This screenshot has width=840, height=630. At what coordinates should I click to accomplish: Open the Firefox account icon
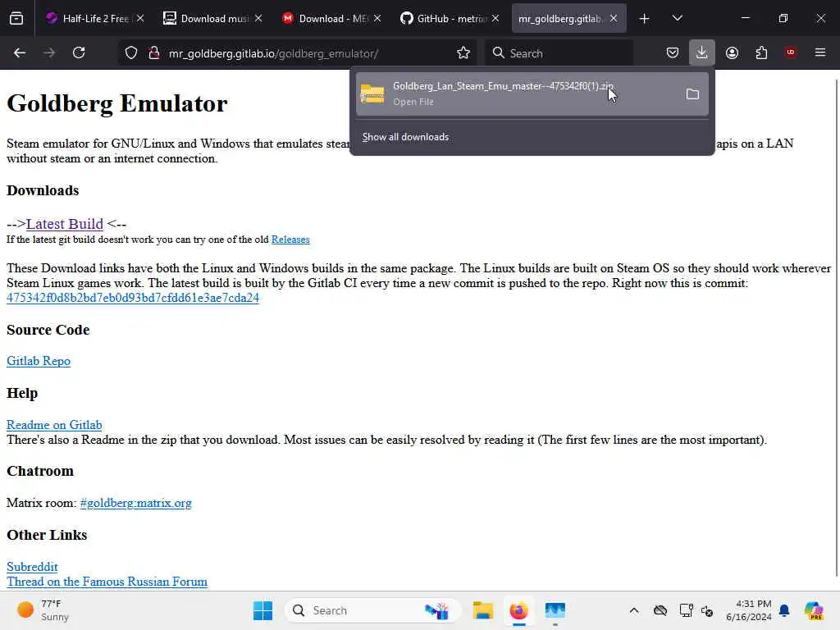pyautogui.click(x=732, y=52)
